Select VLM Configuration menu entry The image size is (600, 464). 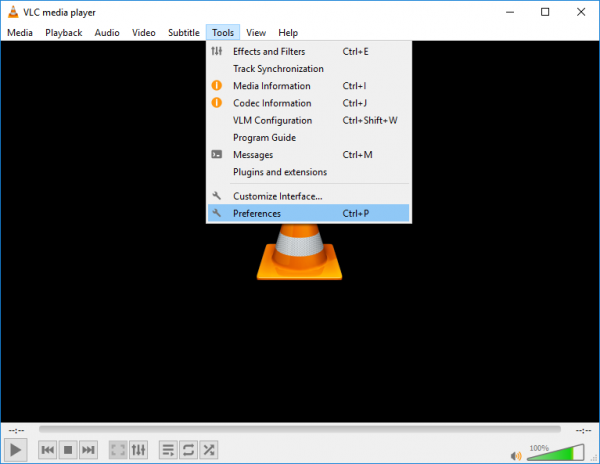(308, 120)
